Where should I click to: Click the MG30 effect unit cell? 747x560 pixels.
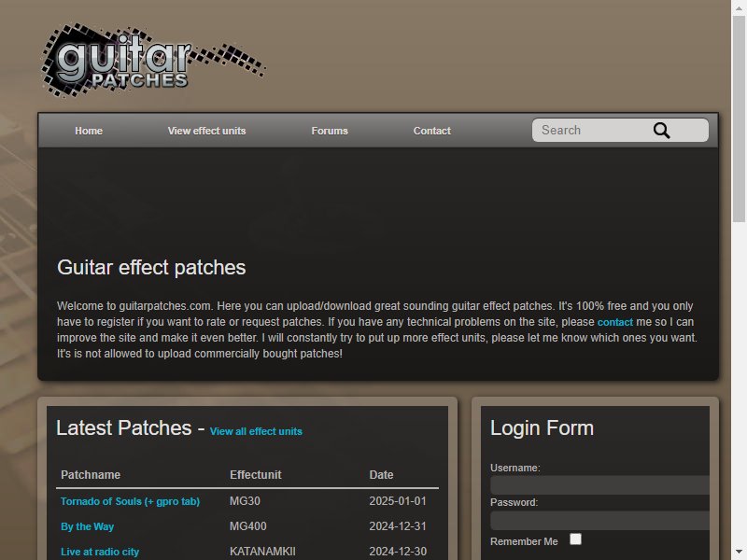point(245,501)
